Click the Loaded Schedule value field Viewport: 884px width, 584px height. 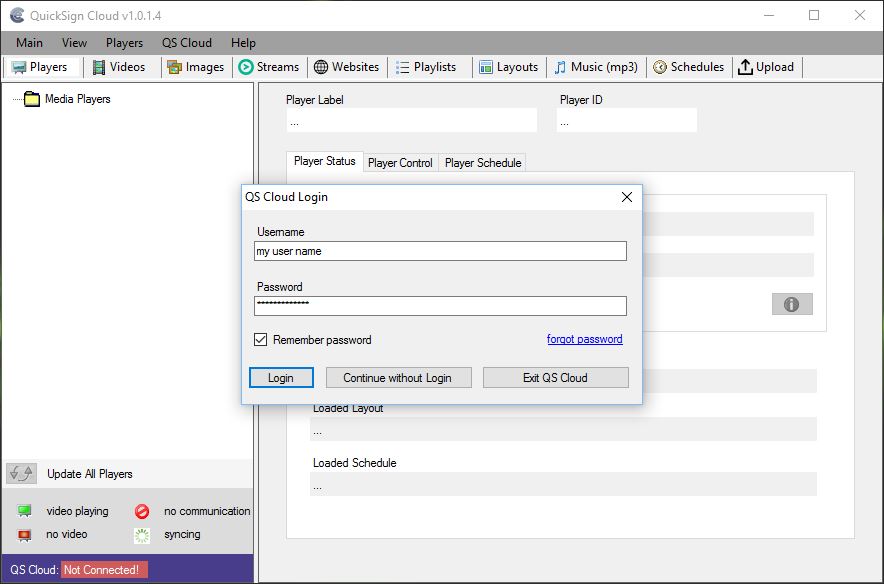[563, 484]
